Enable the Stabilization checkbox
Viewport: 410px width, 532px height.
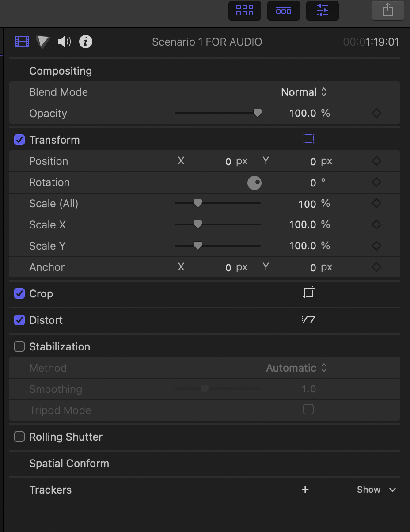point(19,347)
